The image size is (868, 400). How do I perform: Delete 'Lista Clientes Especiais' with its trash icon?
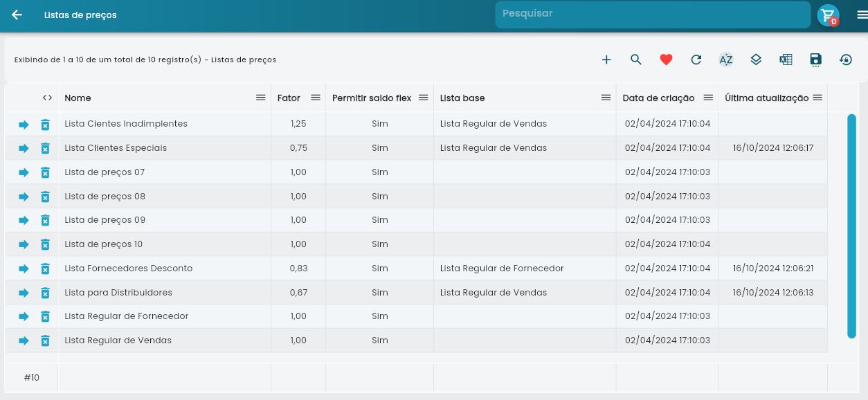[45, 147]
